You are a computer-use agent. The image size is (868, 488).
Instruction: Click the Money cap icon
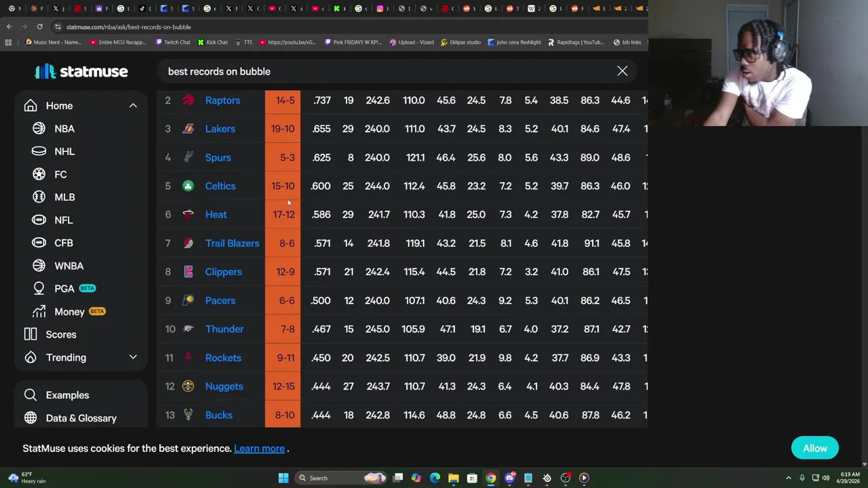coord(39,312)
